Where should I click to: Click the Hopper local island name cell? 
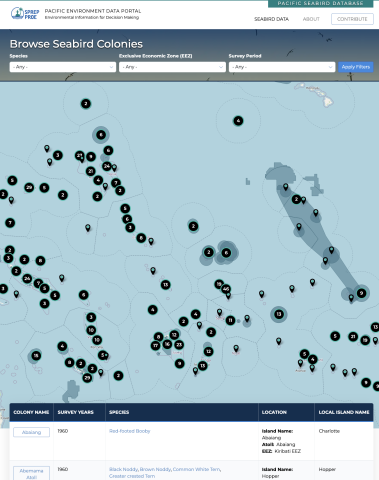coord(327,469)
